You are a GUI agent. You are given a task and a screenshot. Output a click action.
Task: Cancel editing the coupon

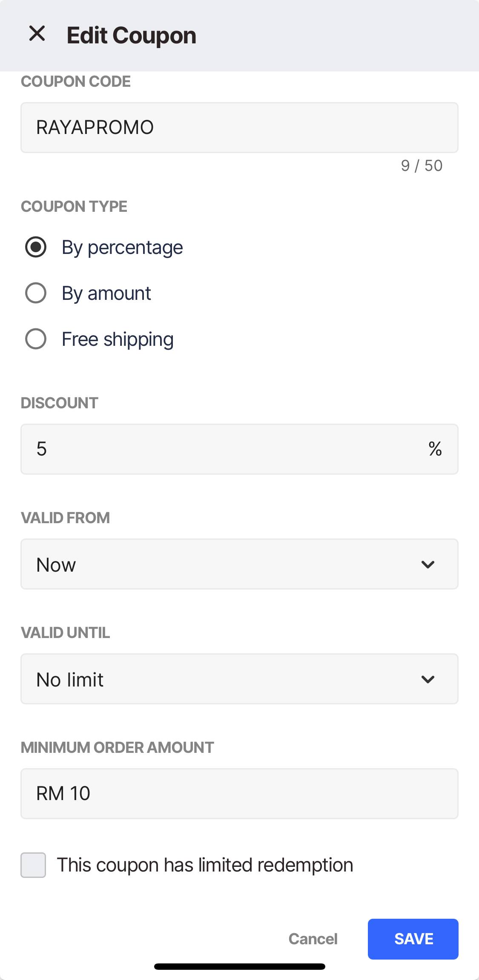coord(313,939)
